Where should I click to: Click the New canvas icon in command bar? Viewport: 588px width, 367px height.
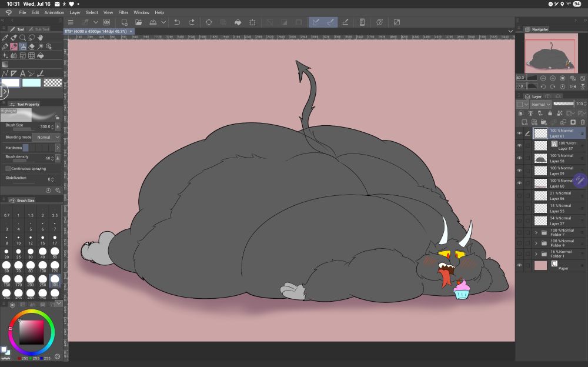pos(124,22)
